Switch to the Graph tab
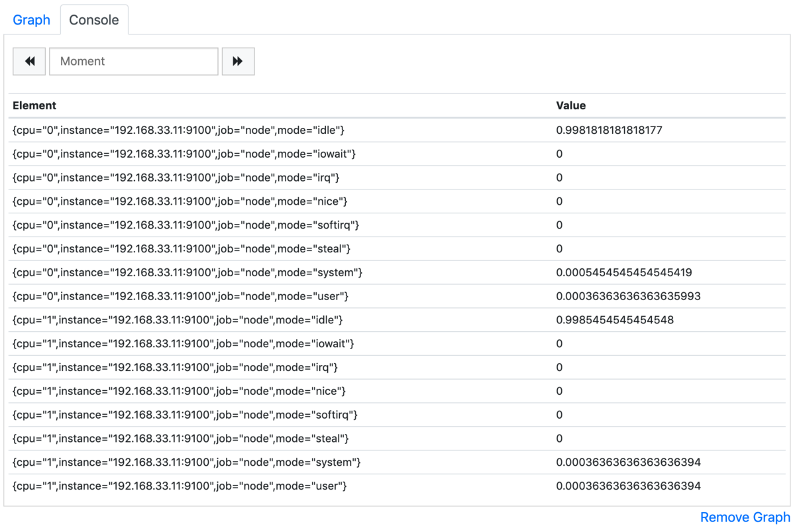Viewport: 795px width, 532px height. (31, 20)
